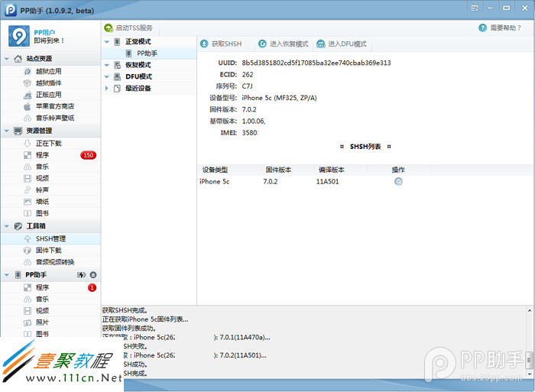Select the iPhone 5c table cell
The width and height of the screenshot is (535, 392).
point(215,182)
